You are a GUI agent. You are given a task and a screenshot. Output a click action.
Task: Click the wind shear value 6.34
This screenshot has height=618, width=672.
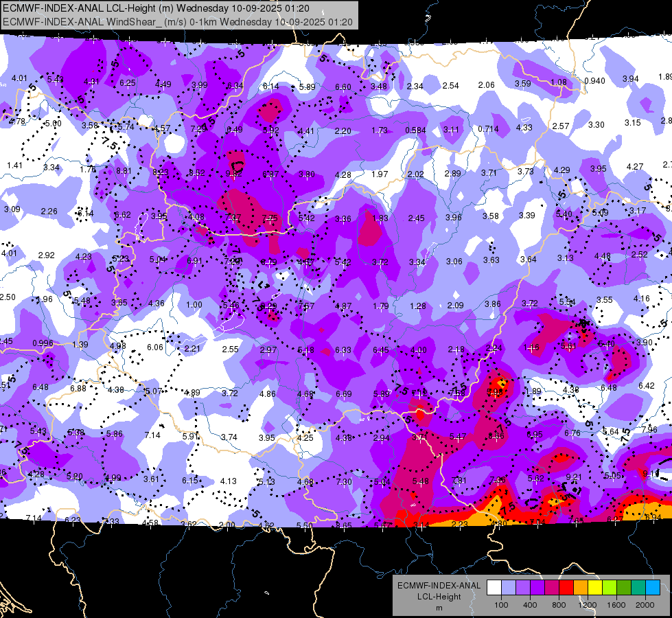coord(235,86)
